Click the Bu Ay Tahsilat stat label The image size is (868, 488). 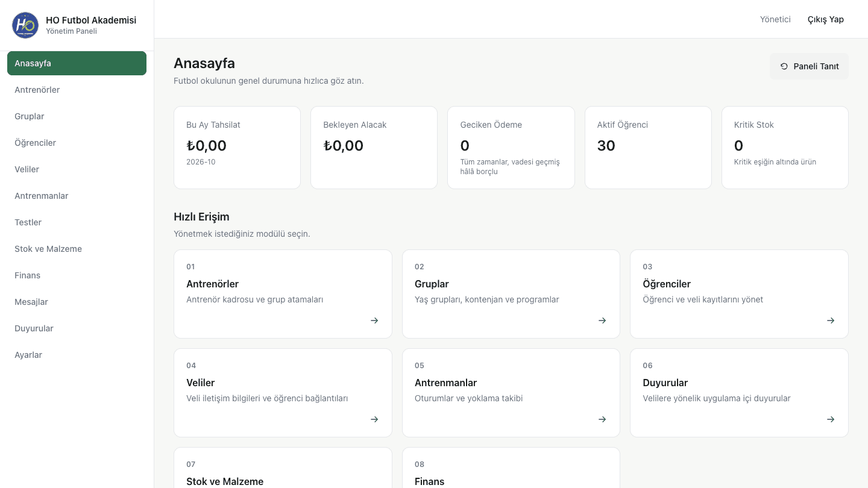click(x=213, y=125)
